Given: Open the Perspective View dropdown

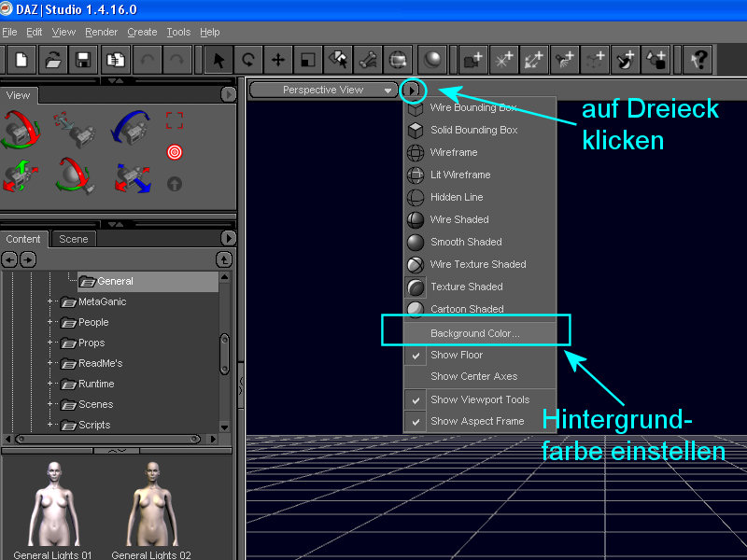Looking at the screenshot, I should coord(324,90).
